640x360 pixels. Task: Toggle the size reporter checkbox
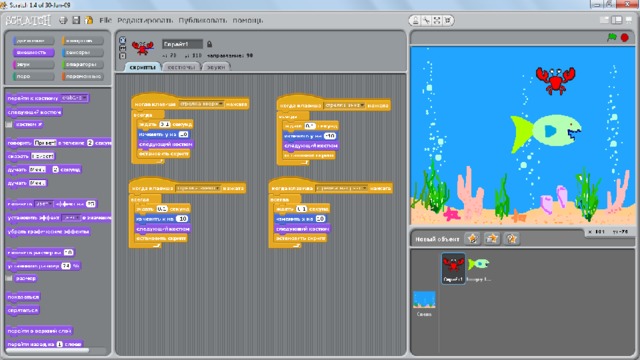click(x=9, y=278)
